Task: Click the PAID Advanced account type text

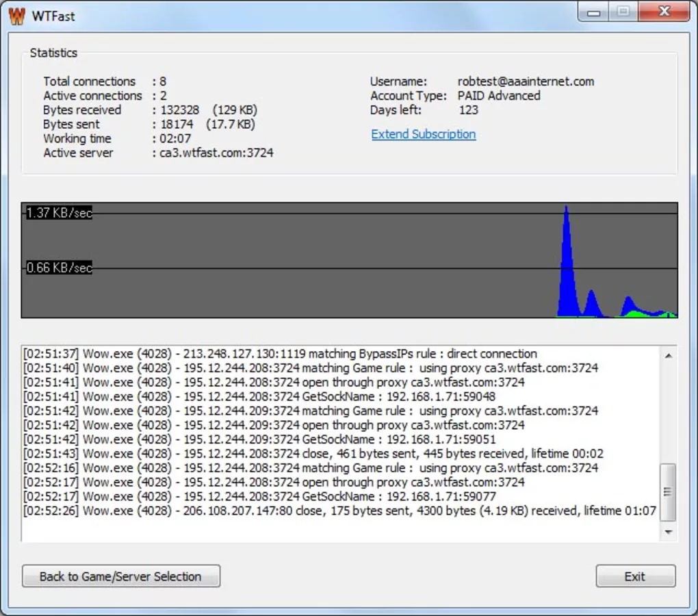Action: tap(499, 96)
